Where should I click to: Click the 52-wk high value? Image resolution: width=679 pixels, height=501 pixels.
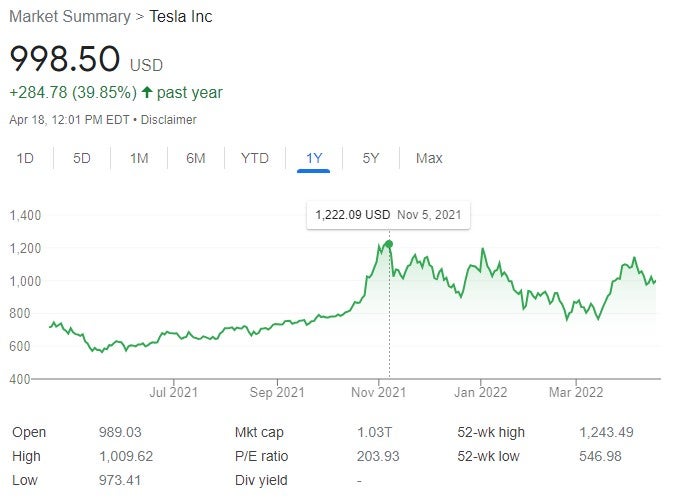[x=606, y=433]
